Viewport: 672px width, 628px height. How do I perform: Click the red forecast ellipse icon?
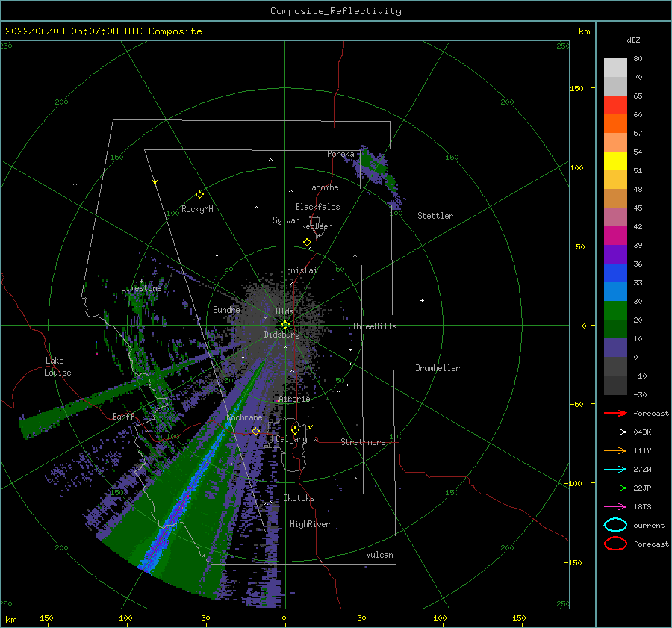[615, 544]
